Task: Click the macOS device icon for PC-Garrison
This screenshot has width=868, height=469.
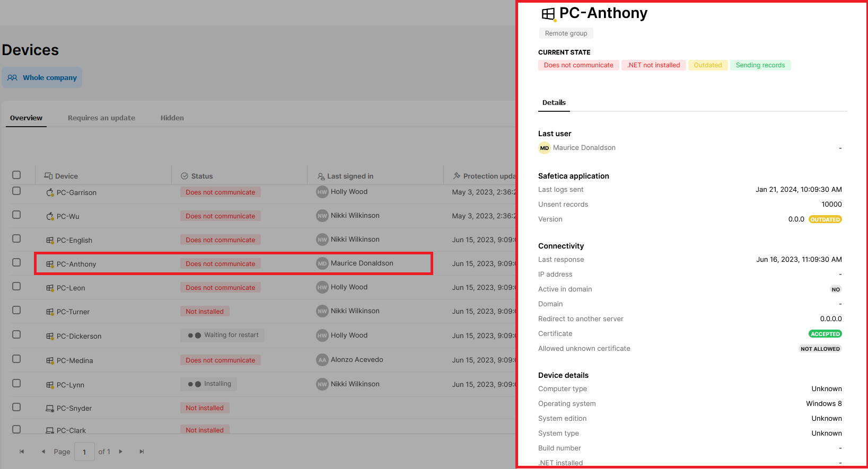Action: click(x=50, y=192)
